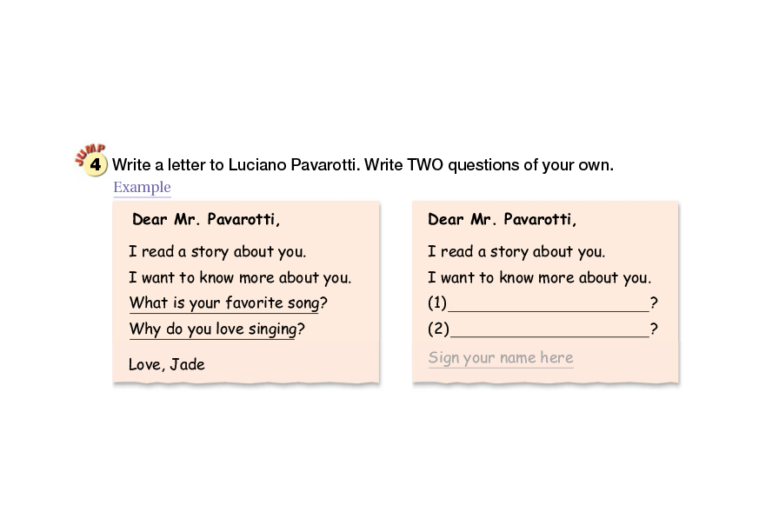Click "I want to know more" in the example letter

coord(240,278)
